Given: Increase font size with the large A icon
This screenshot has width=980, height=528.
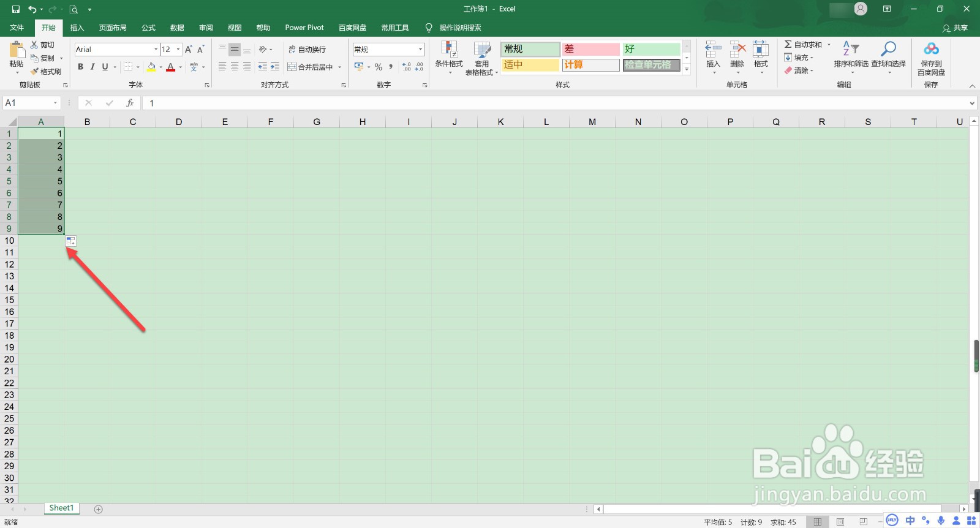Looking at the screenshot, I should (x=189, y=49).
